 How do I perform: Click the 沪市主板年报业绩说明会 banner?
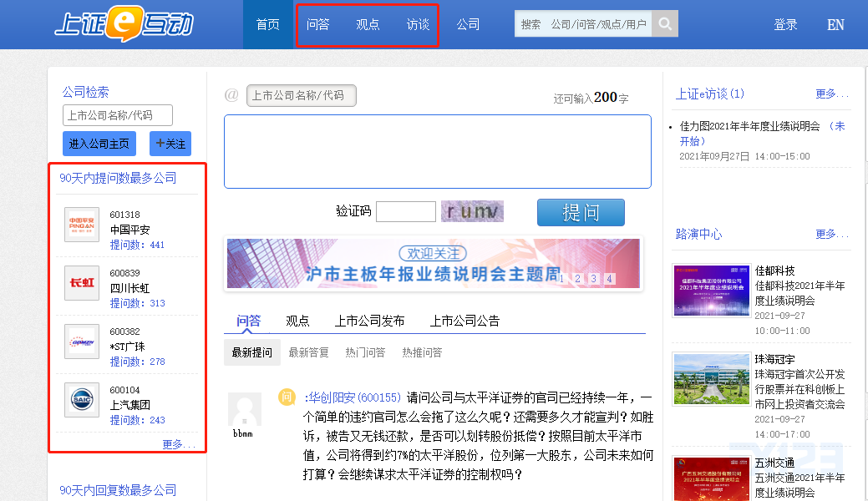(x=434, y=264)
